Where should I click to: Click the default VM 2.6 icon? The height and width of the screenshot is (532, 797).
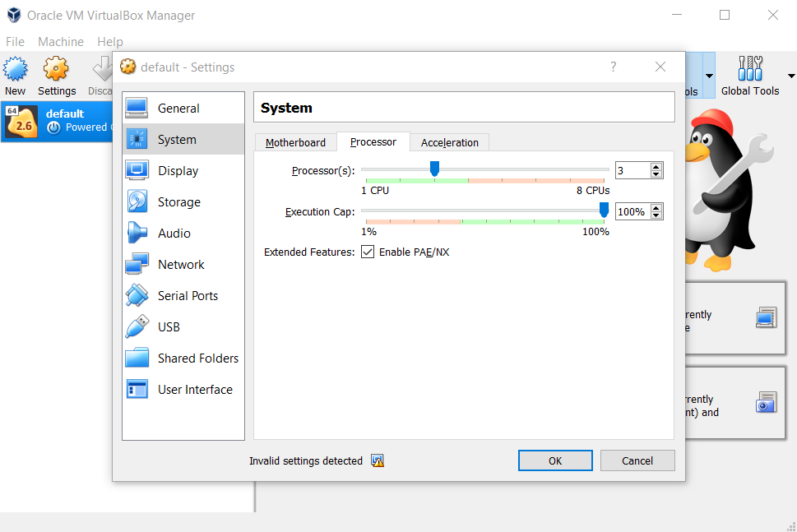tap(21, 122)
